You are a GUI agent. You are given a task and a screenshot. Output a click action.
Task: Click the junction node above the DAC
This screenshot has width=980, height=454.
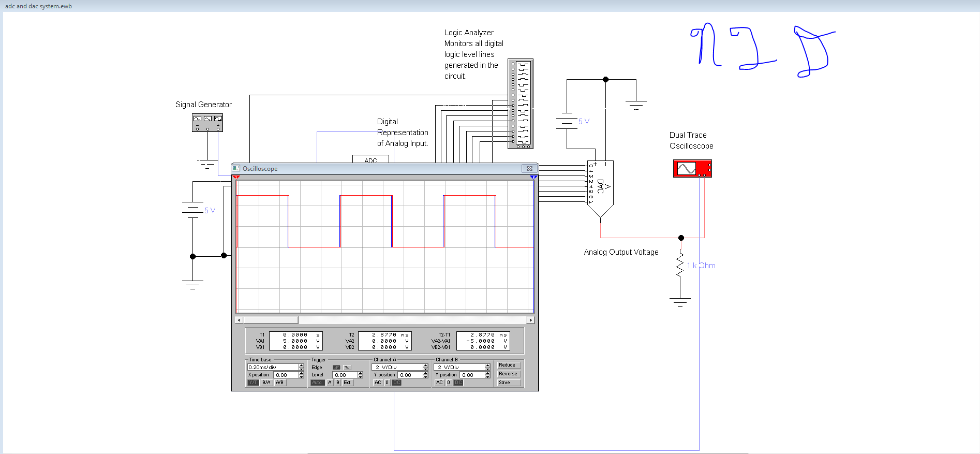point(605,79)
